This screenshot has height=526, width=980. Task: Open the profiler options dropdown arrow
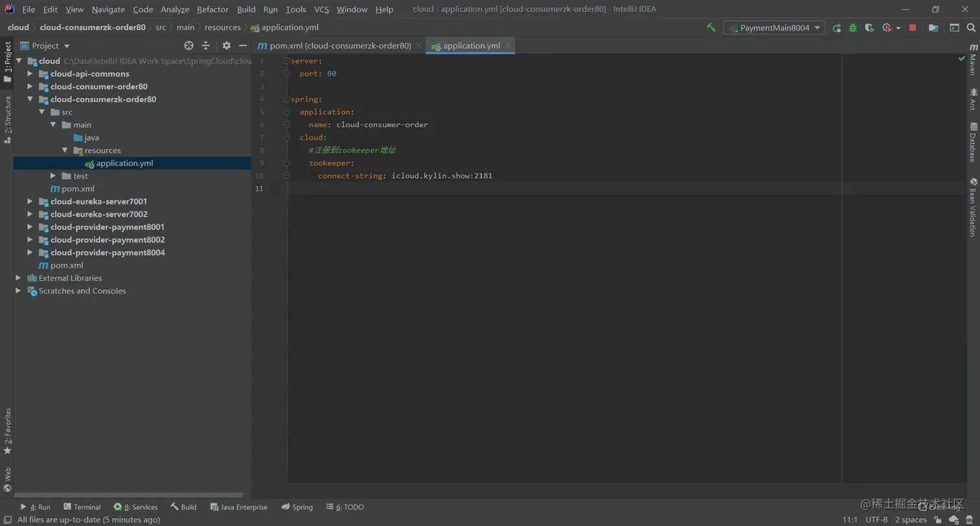pos(898,29)
